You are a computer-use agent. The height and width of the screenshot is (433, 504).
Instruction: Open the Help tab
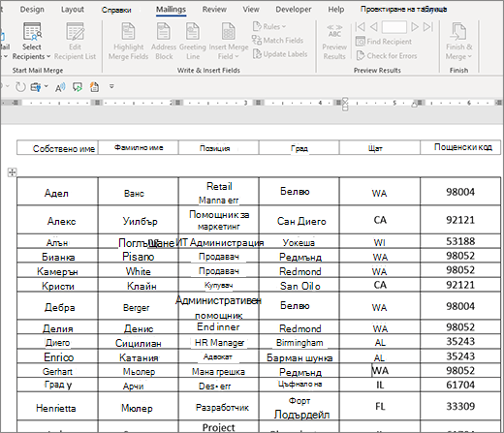pos(336,10)
